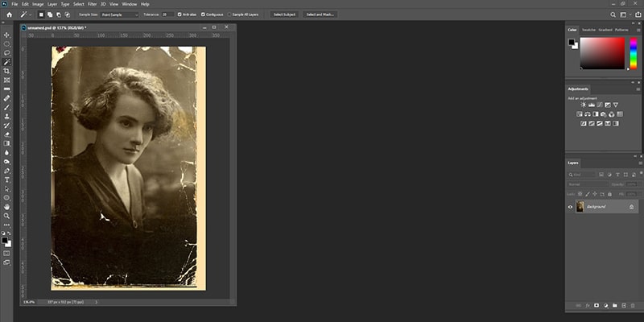Switch to the Gradient tab
Screen dimensions: 644x322
[x=605, y=30]
